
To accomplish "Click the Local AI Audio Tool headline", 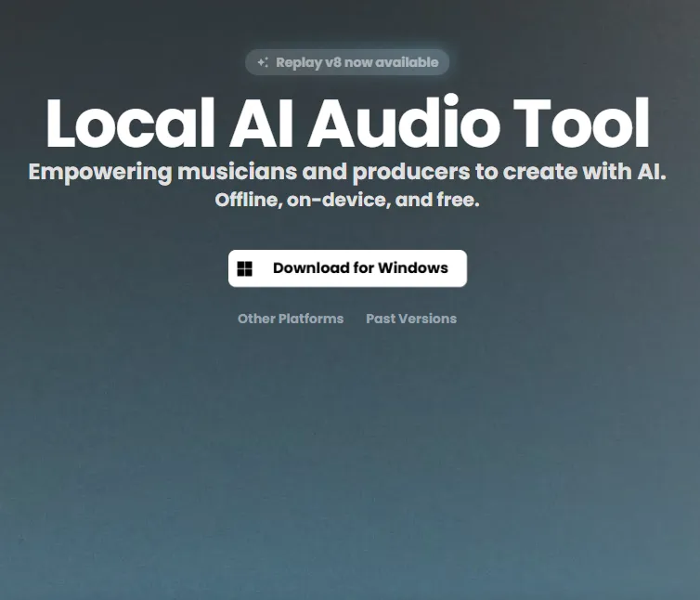I will [347, 124].
